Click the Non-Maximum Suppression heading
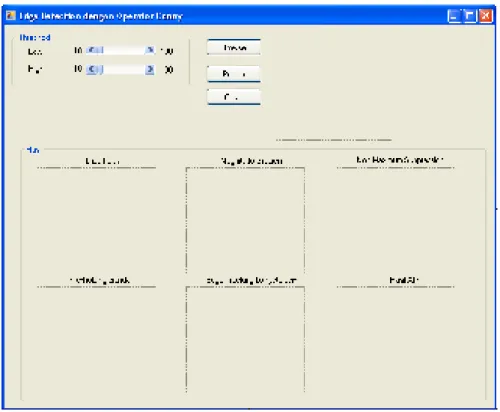500x412 pixels. pos(400,160)
